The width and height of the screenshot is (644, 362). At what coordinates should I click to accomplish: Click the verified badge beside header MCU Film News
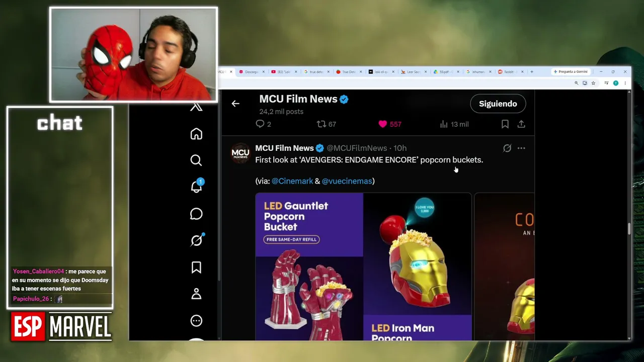tap(344, 100)
